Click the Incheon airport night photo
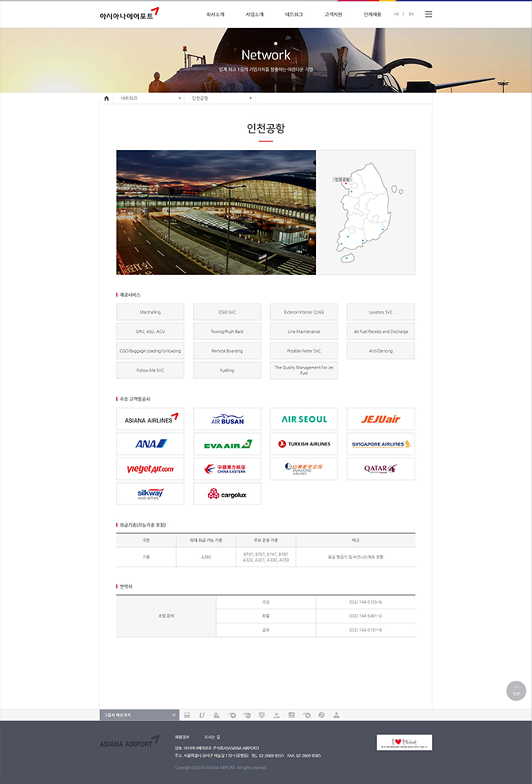532x784 pixels. [x=216, y=212]
